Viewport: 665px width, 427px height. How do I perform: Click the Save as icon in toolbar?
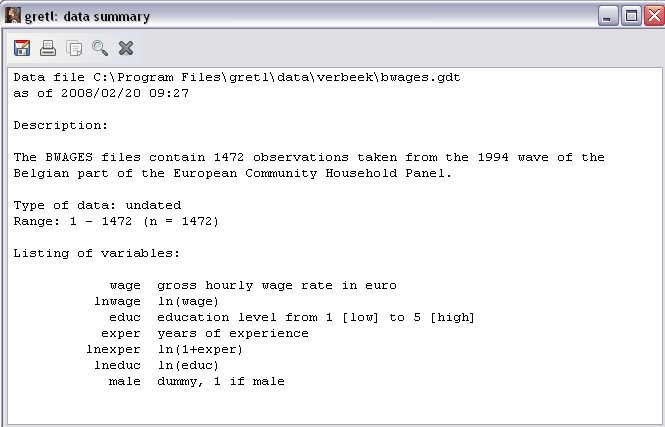click(22, 48)
